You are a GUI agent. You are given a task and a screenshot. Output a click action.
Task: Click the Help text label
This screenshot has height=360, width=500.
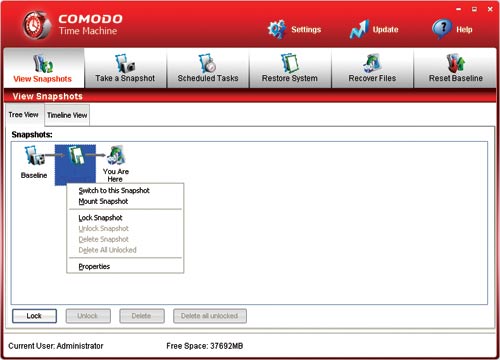(464, 30)
